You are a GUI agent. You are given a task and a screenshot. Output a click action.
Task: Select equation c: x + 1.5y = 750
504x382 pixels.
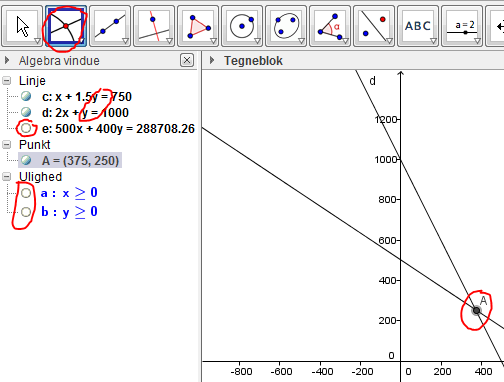(x=87, y=97)
